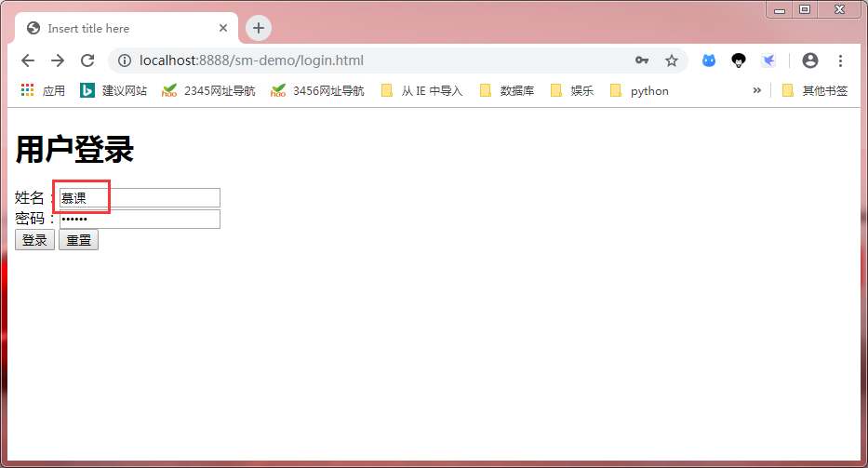Minimize the Chrome window

pyautogui.click(x=780, y=10)
